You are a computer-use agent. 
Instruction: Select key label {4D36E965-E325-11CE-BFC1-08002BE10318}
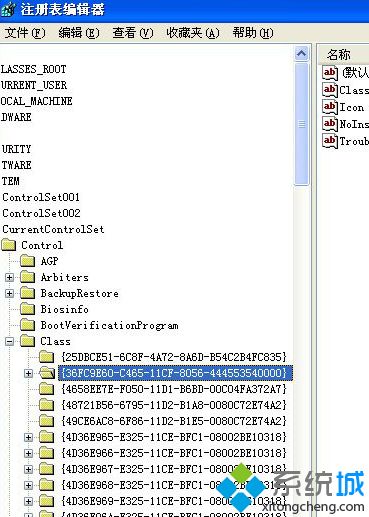tap(174, 437)
